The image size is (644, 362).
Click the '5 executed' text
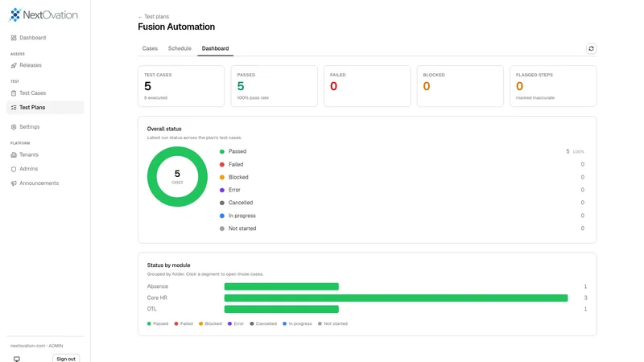(x=155, y=97)
